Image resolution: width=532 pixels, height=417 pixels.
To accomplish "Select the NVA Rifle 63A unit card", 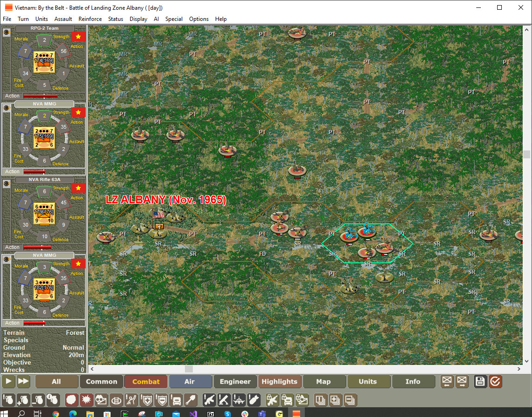I will (44, 213).
